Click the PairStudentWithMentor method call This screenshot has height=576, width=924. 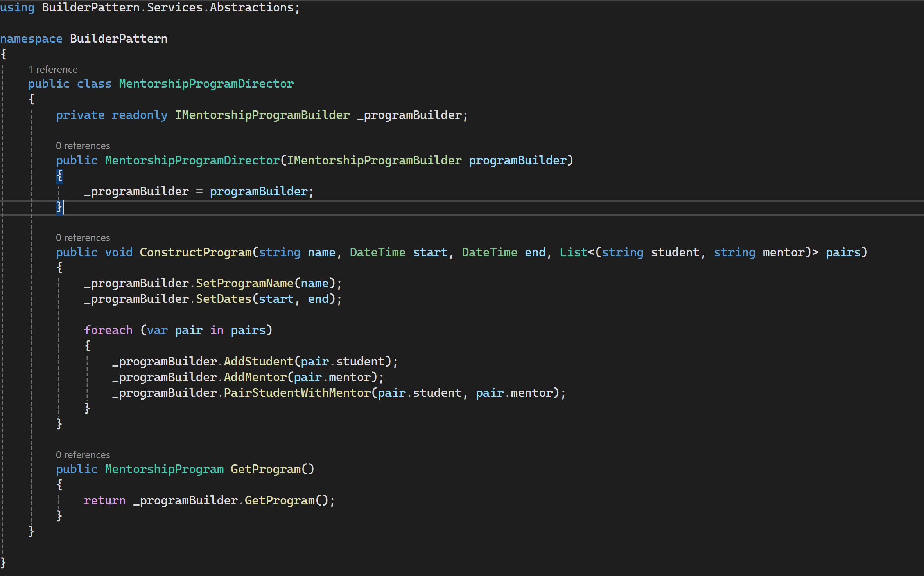(x=297, y=393)
